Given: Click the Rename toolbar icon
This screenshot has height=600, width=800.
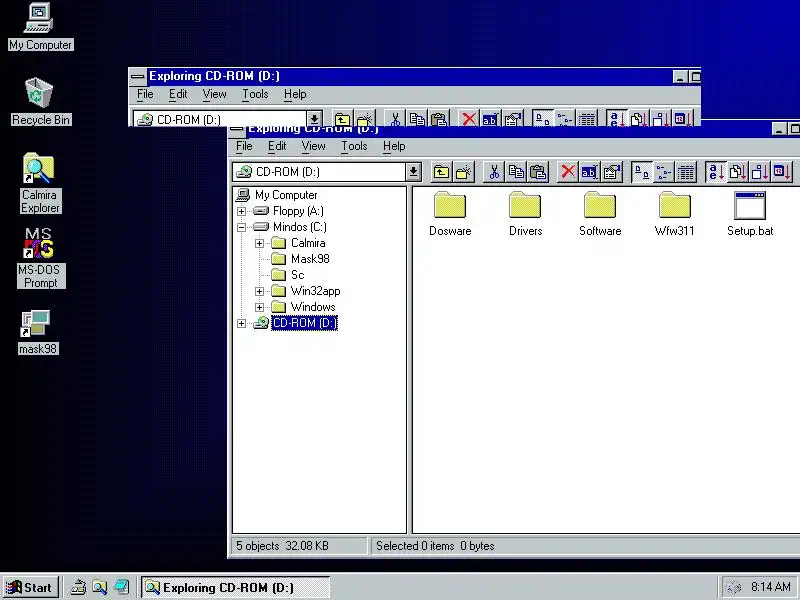Looking at the screenshot, I should click(x=590, y=172).
